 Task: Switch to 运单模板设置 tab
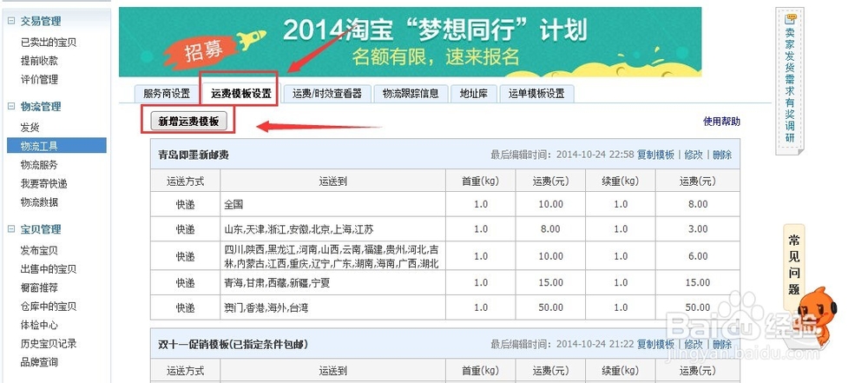tap(536, 94)
